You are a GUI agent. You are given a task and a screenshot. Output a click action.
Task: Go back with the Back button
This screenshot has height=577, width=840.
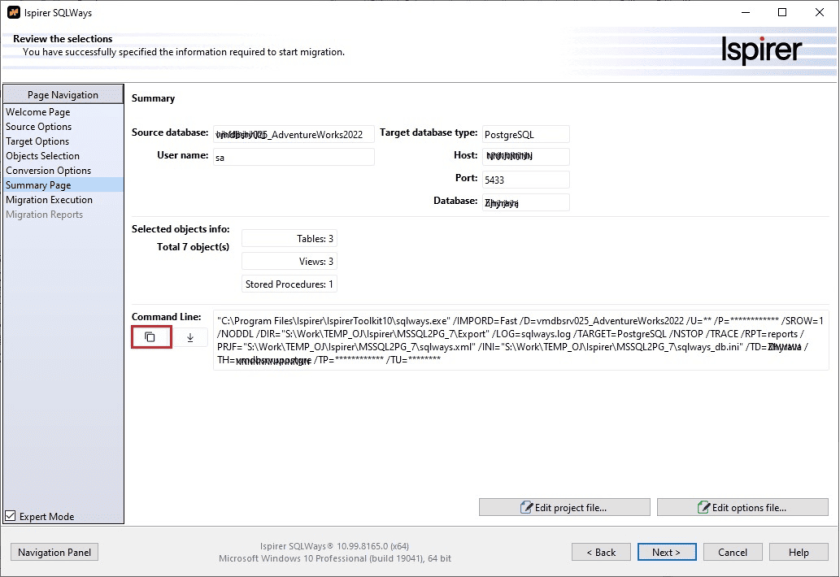[600, 552]
